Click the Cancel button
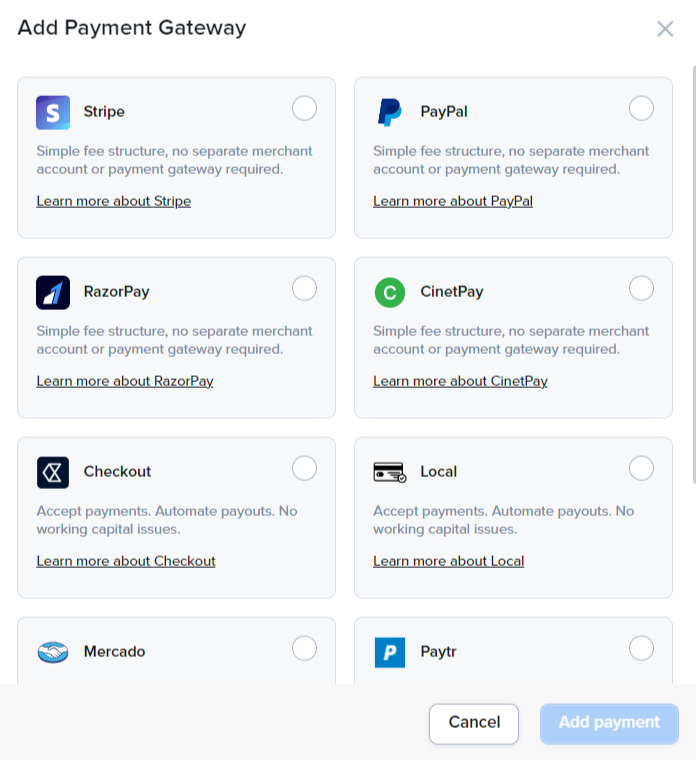This screenshot has width=696, height=760. [x=474, y=724]
